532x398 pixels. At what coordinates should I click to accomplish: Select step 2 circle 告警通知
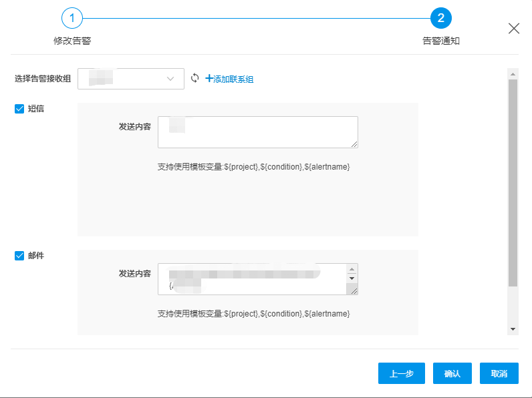coord(440,18)
